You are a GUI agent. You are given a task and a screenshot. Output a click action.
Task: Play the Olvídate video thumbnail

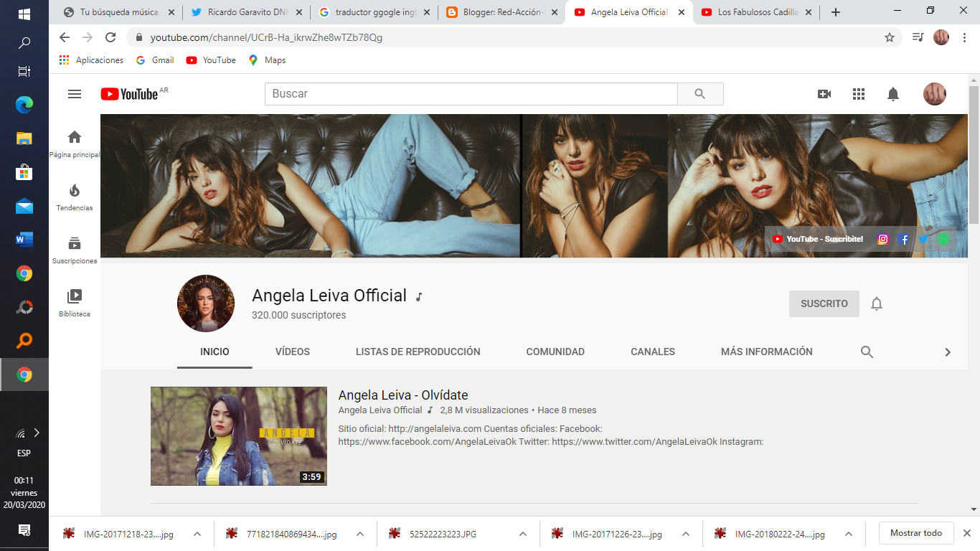[239, 436]
